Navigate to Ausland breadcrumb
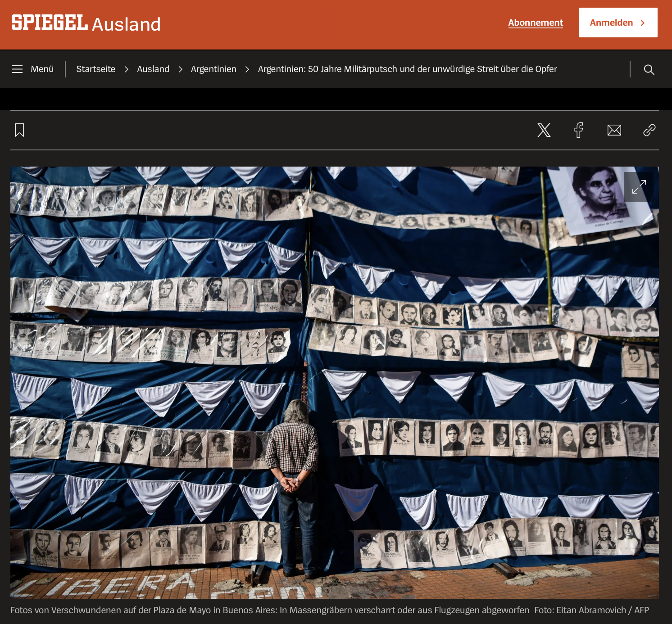This screenshot has height=624, width=672. [153, 69]
